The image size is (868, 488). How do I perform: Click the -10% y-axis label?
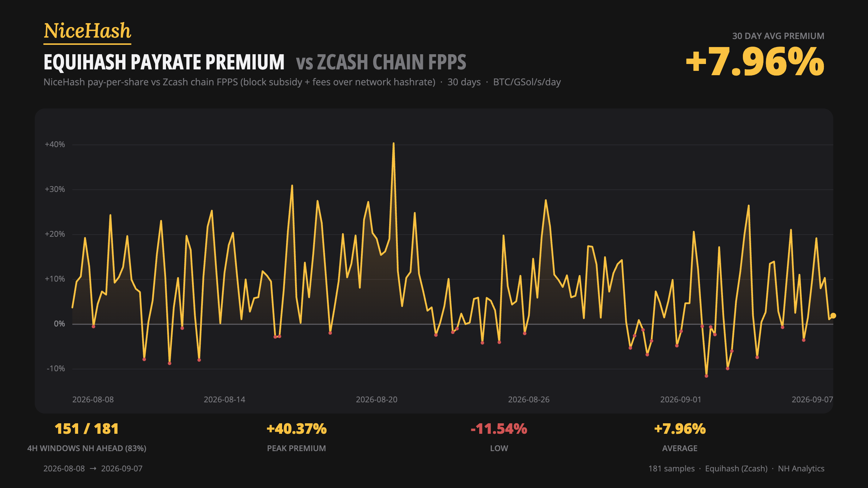(56, 369)
